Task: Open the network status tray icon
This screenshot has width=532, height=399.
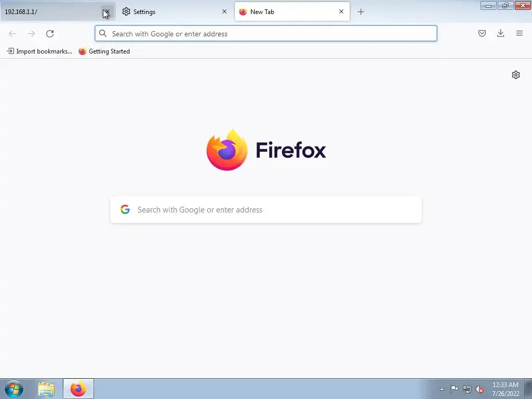Action: click(467, 389)
